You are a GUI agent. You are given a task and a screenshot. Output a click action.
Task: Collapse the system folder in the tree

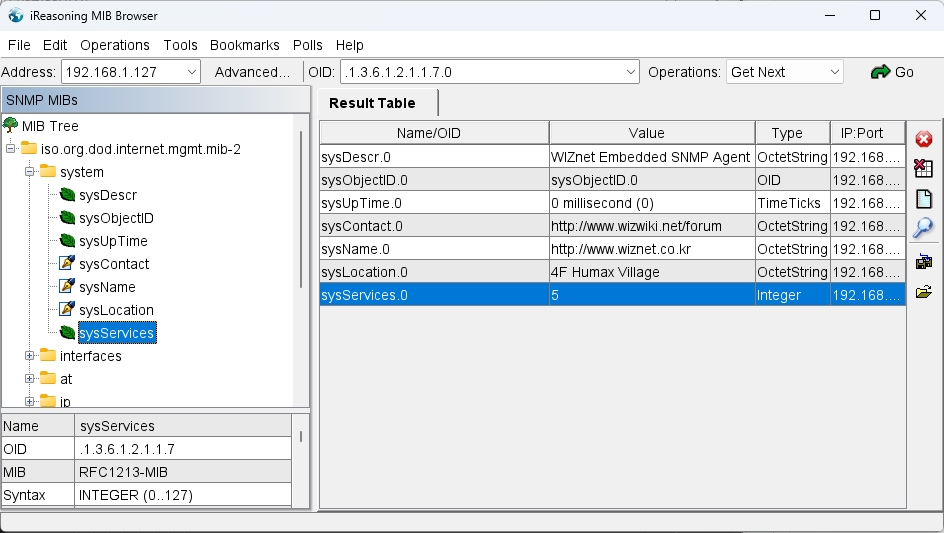30,172
